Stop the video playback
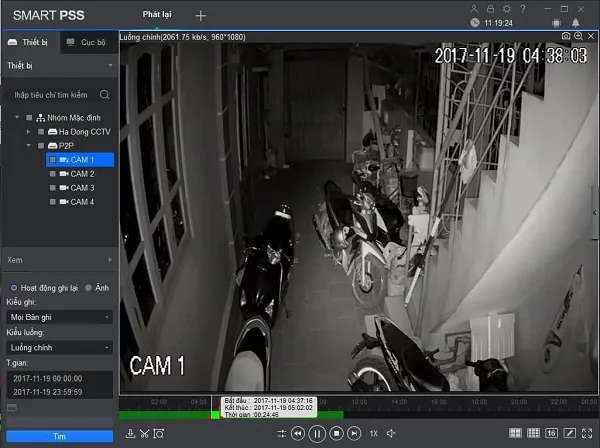Viewport: 600px width, 448px height. coord(336,433)
